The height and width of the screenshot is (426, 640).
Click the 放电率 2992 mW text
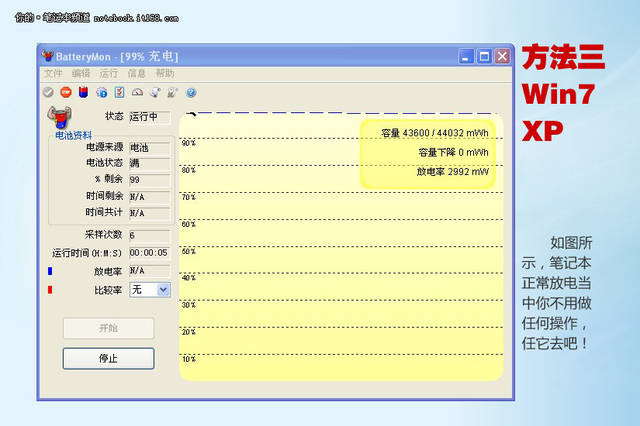(x=453, y=172)
